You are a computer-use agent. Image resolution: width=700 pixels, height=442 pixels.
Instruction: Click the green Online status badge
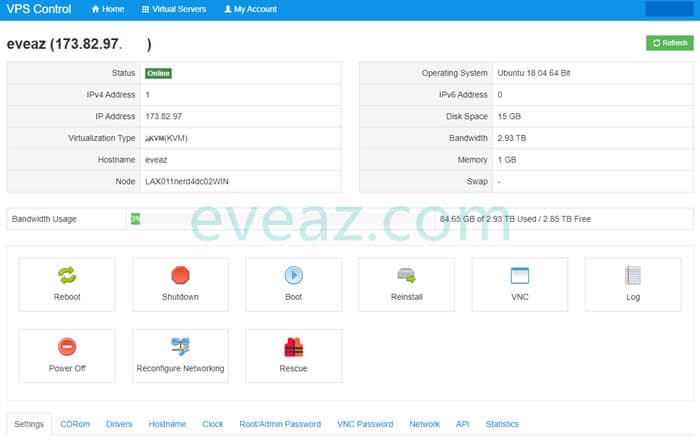coord(158,73)
